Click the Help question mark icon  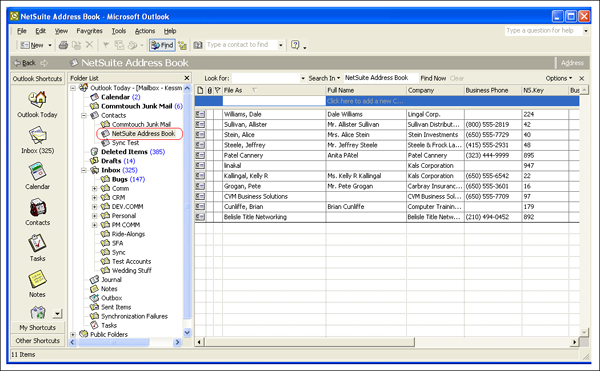click(295, 45)
